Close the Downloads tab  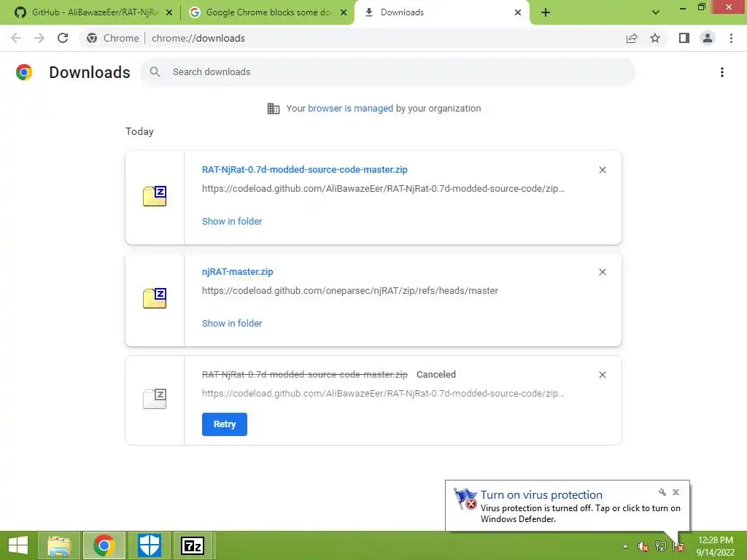(518, 12)
